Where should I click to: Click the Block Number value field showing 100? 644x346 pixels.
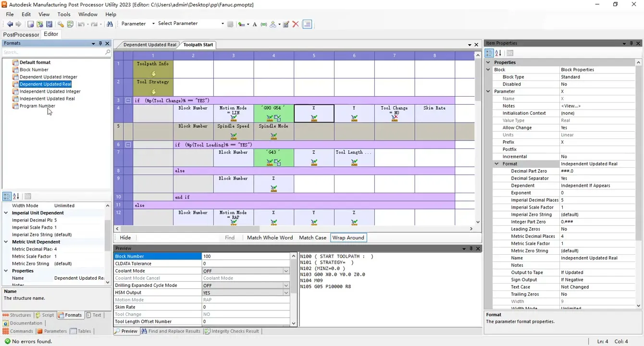pos(245,257)
